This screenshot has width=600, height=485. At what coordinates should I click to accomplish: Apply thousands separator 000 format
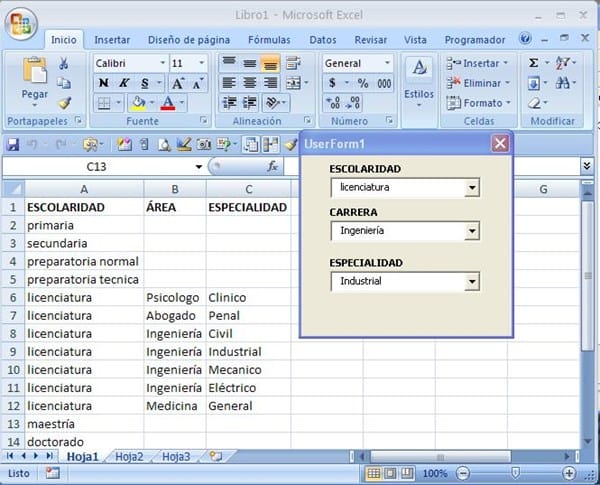coord(384,83)
